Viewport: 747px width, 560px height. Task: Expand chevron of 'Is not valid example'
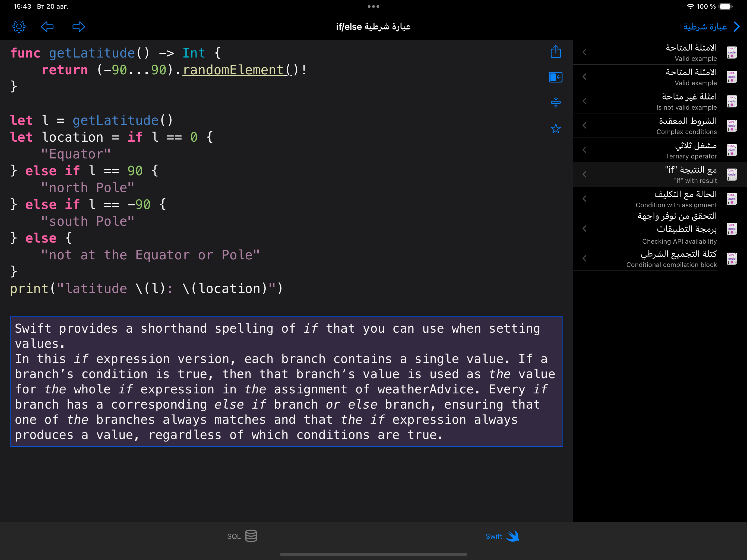point(585,101)
